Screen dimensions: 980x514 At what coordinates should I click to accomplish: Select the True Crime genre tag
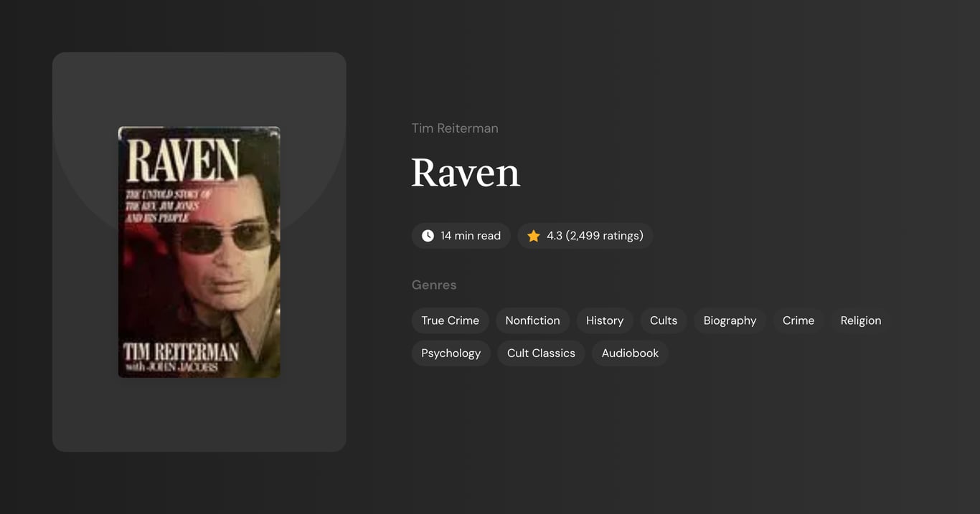[450, 320]
